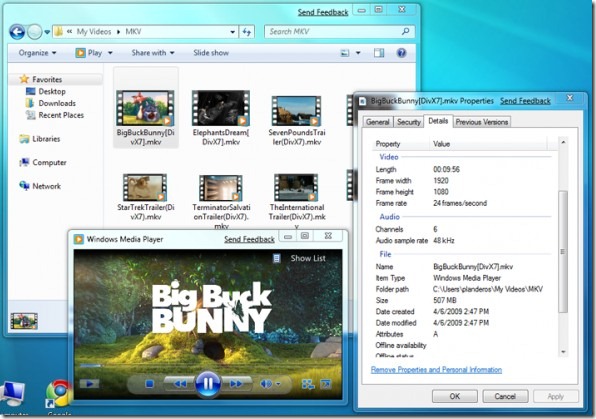596x419 pixels.
Task: Click OK in Properties dialog
Action: click(455, 396)
